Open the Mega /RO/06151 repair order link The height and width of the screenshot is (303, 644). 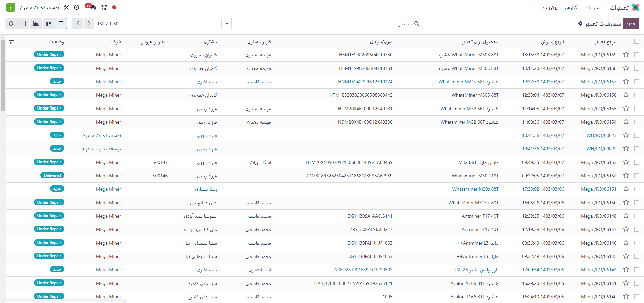(x=598, y=189)
